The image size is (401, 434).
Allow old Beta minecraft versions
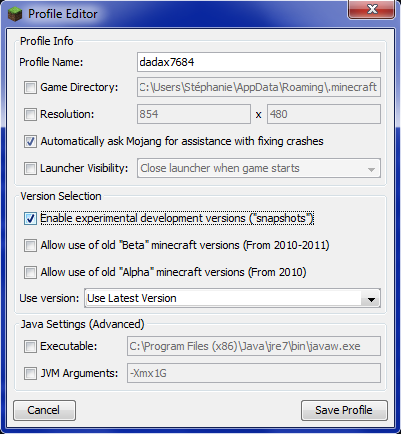click(30, 246)
